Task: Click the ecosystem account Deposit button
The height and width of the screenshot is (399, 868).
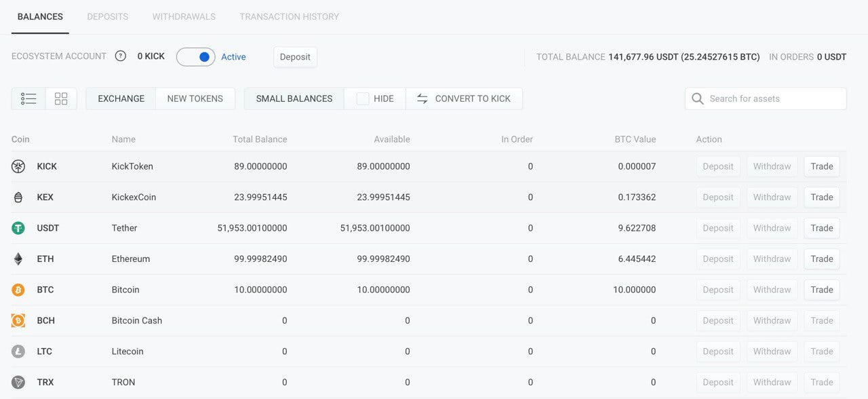Action: (295, 57)
